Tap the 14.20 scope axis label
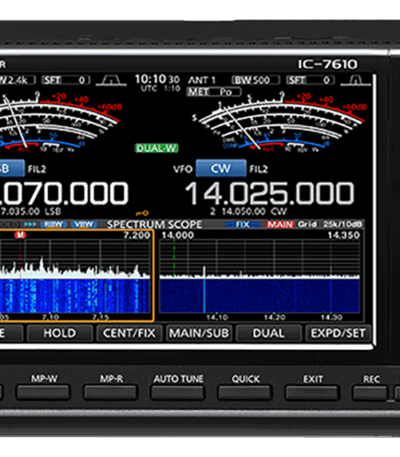This screenshot has width=400, height=457. point(275,317)
